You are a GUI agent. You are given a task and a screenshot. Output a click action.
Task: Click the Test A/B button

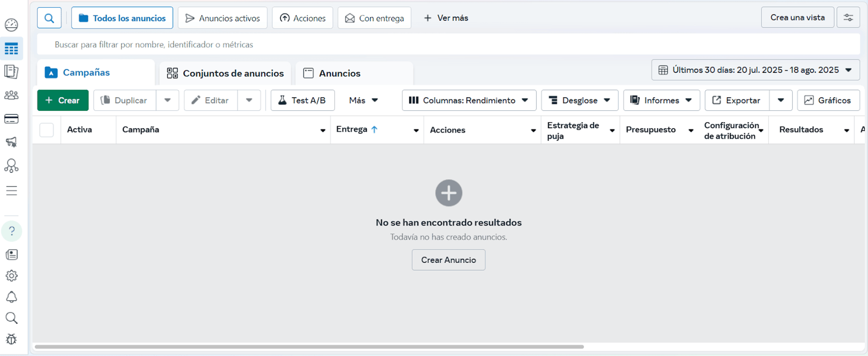[303, 100]
